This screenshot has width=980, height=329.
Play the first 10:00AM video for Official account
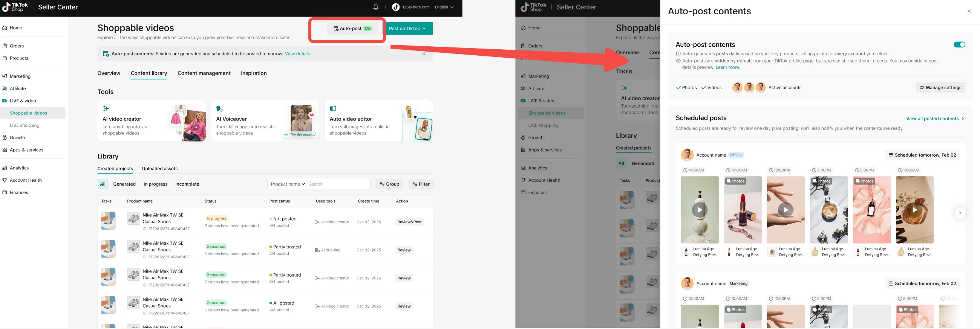(x=700, y=210)
